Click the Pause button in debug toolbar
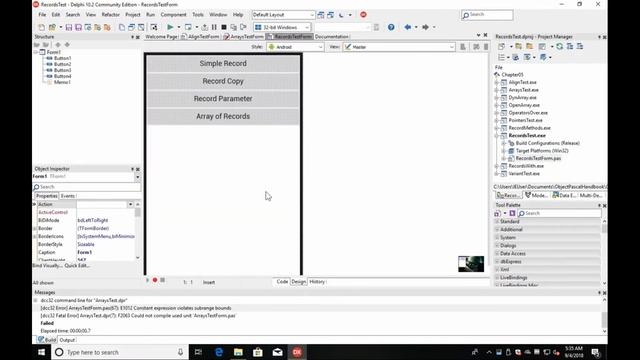 214,27
